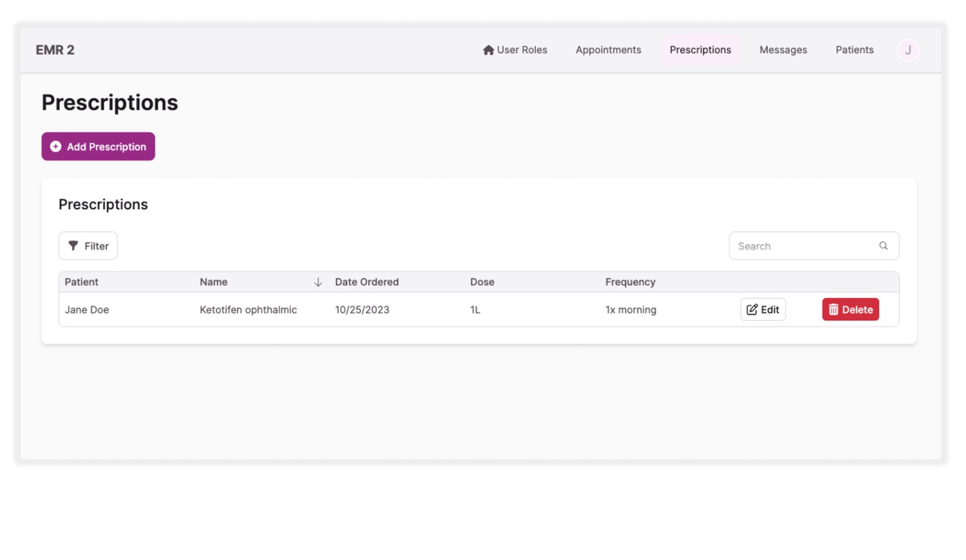Click the magnifier icon in the search box
The image size is (966, 560).
point(883,246)
